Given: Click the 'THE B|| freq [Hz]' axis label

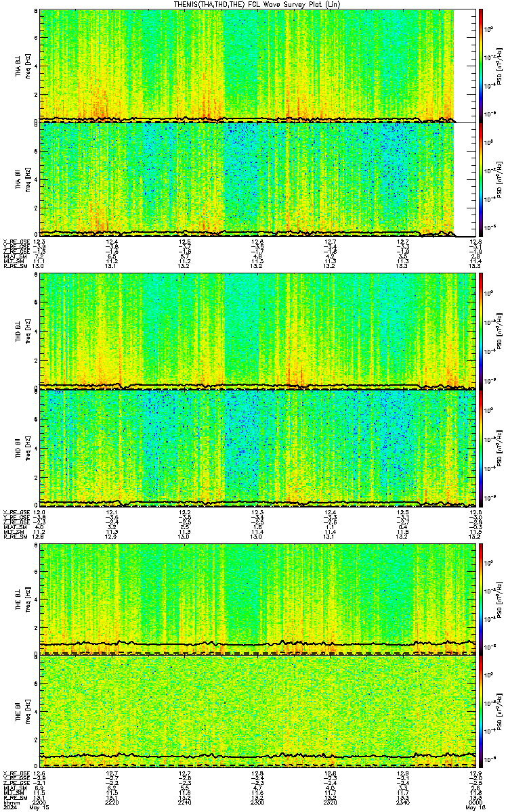Looking at the screenshot, I should tap(24, 711).
